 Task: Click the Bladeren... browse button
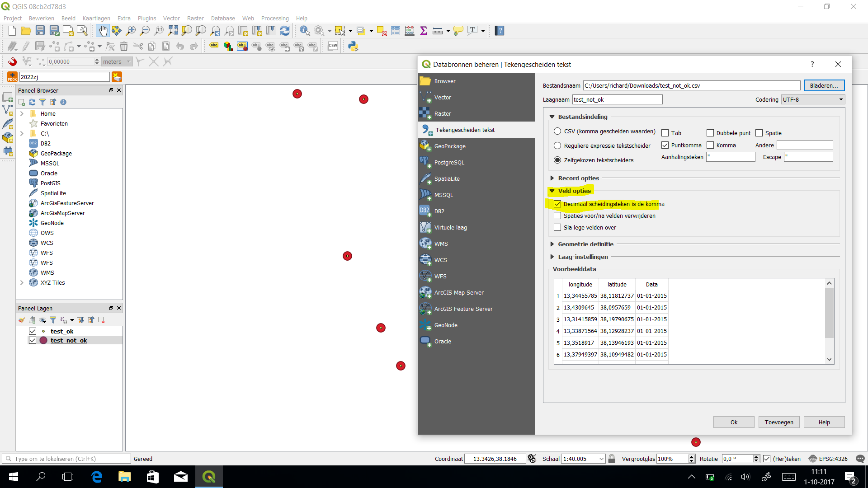[824, 85]
